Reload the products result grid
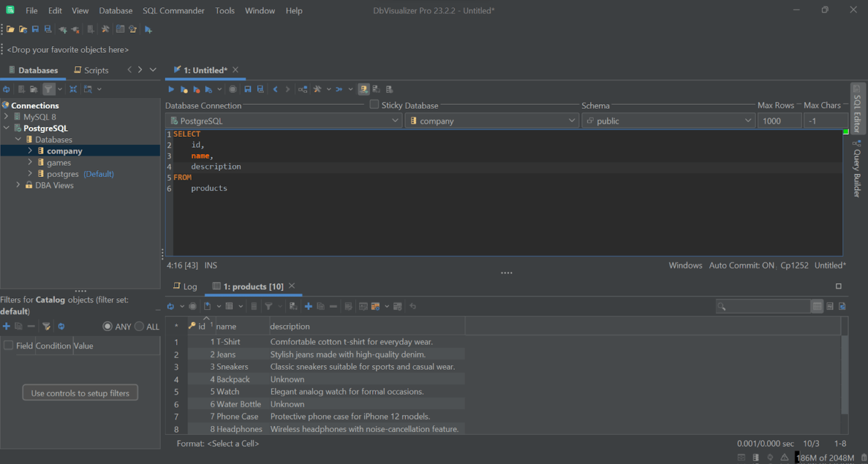Screen dimensions: 868x464 (x=171, y=306)
